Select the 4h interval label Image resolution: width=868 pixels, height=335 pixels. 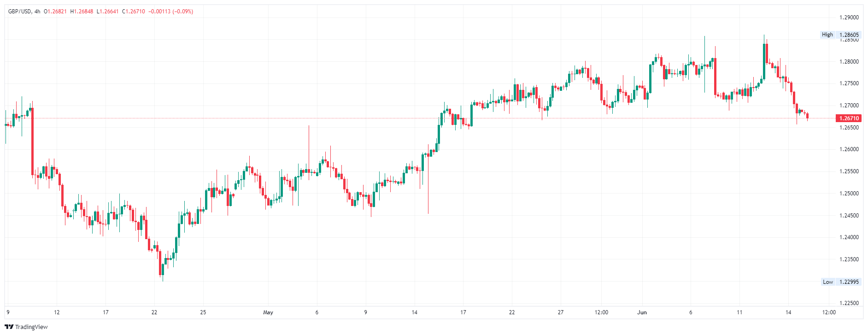point(37,12)
